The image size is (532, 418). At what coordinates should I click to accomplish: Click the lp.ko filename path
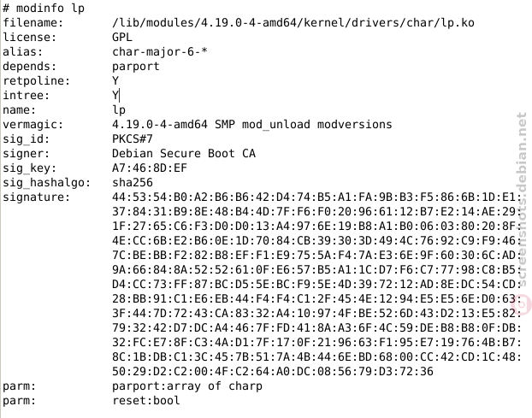(293, 22)
